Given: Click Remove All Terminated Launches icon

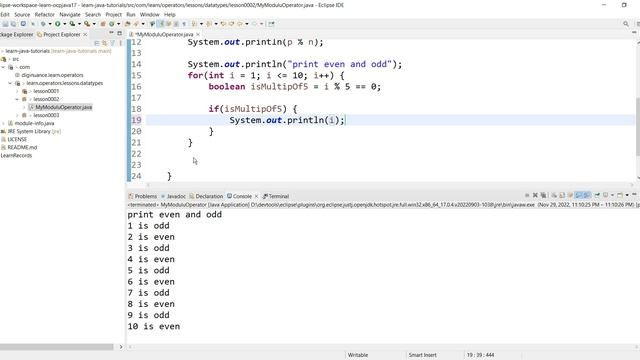Looking at the screenshot, I should pos(543,195).
